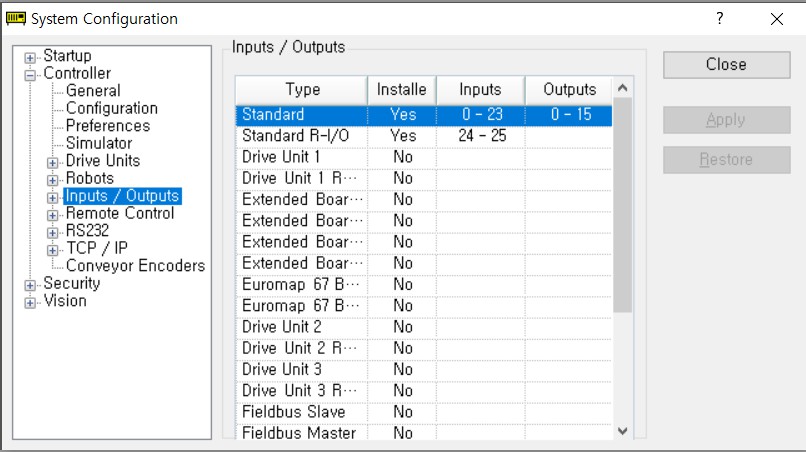Expand the Drive Units node

tap(52, 162)
